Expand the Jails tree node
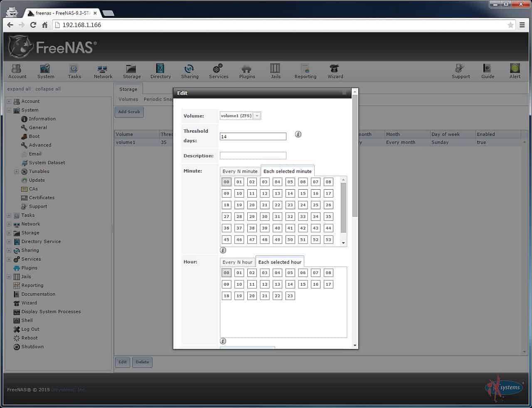 9,277
